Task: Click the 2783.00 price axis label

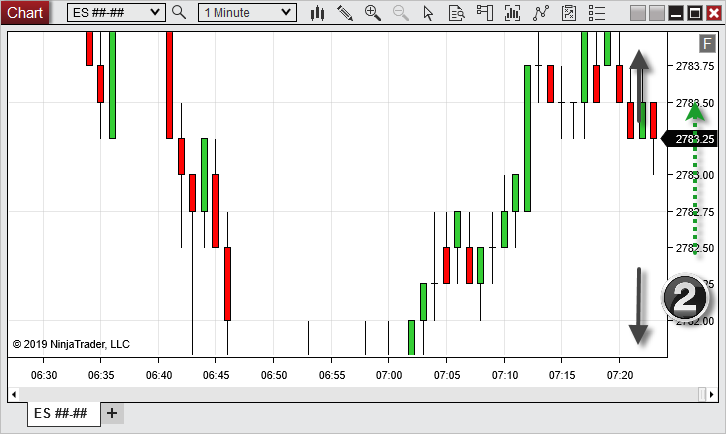Action: pos(695,175)
